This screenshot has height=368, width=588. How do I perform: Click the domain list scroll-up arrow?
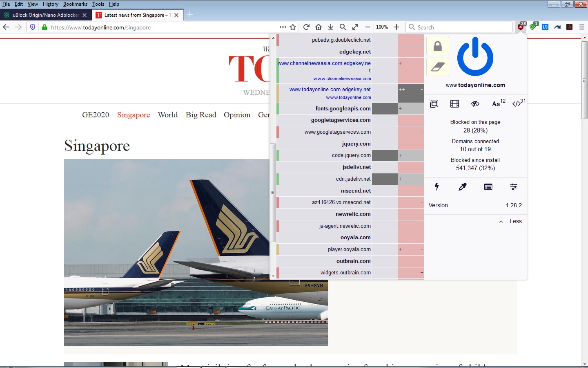click(x=273, y=38)
